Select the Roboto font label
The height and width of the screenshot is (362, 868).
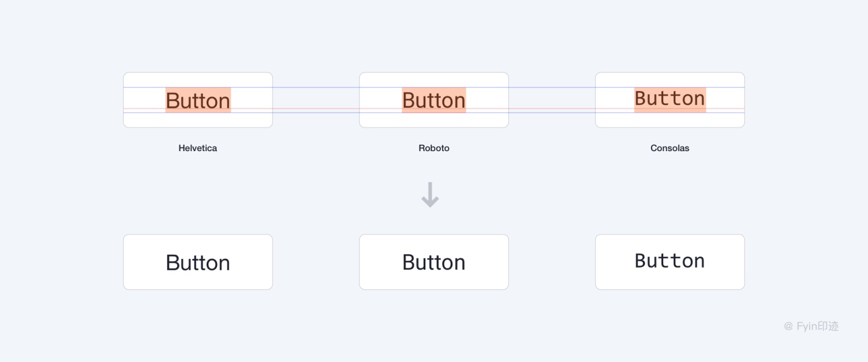point(434,148)
